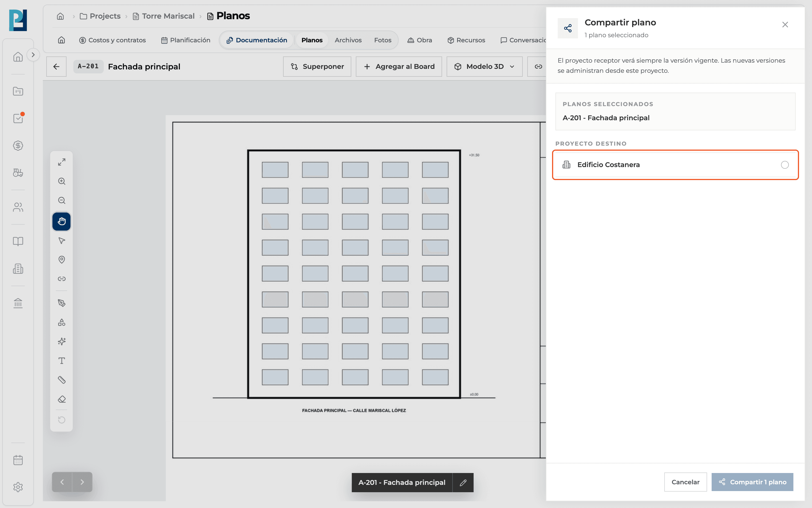Close the Compartir plano panel
Image resolution: width=812 pixels, height=508 pixels.
(785, 25)
